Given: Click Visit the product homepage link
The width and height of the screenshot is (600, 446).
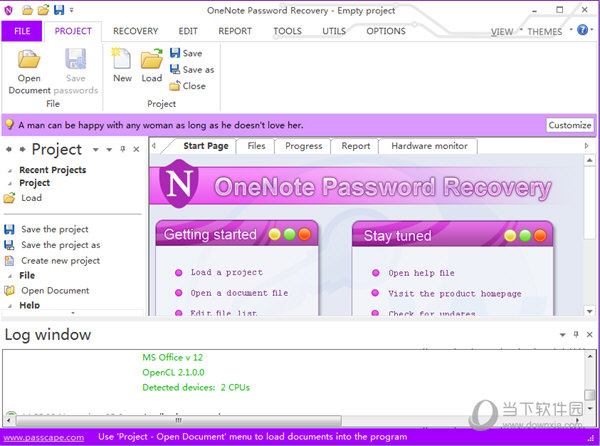Looking at the screenshot, I should coord(455,294).
